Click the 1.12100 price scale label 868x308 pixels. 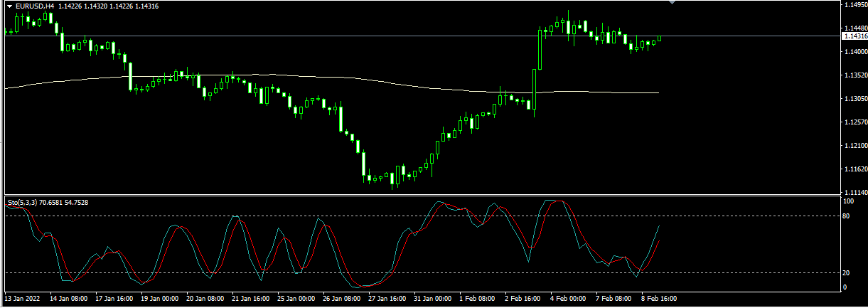click(854, 146)
